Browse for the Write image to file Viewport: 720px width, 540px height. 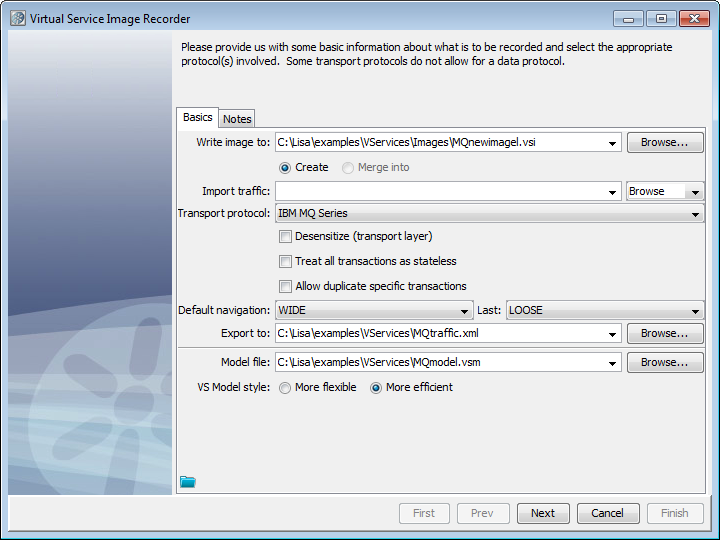[x=665, y=143]
